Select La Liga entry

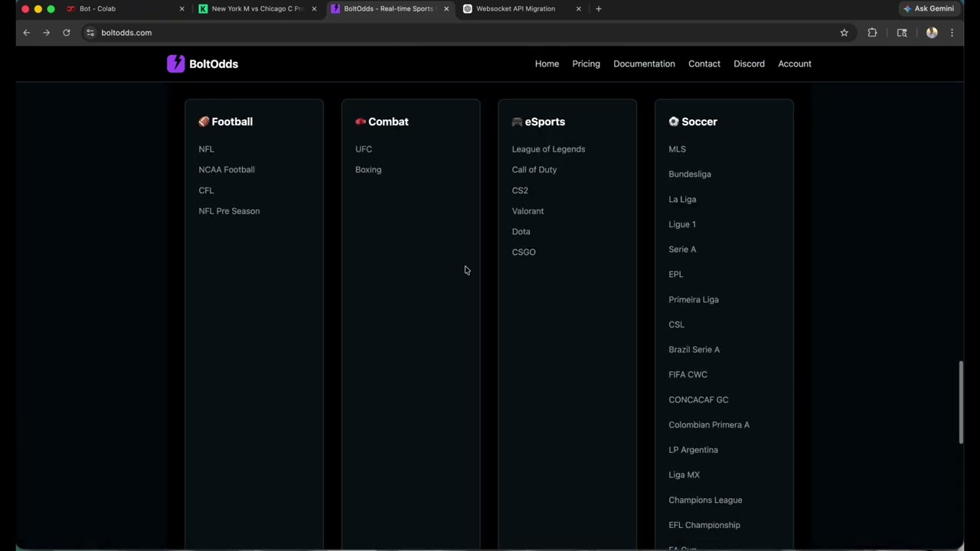pos(682,200)
